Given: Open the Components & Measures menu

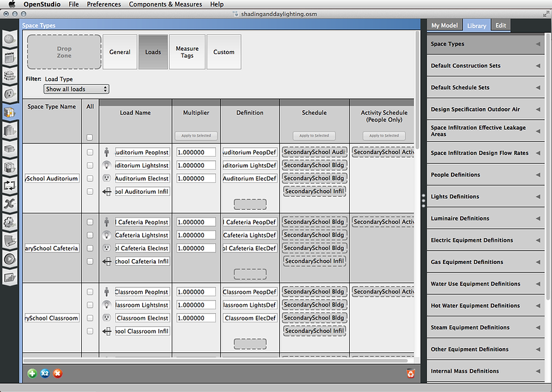Looking at the screenshot, I should coord(165,4).
